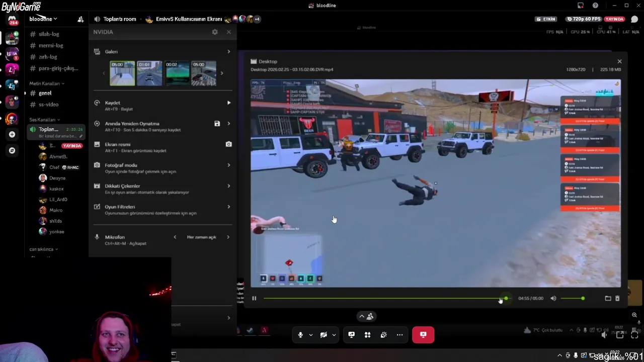This screenshot has height=362, width=644.
Task: Click voice user Makro
Action: [55, 210]
